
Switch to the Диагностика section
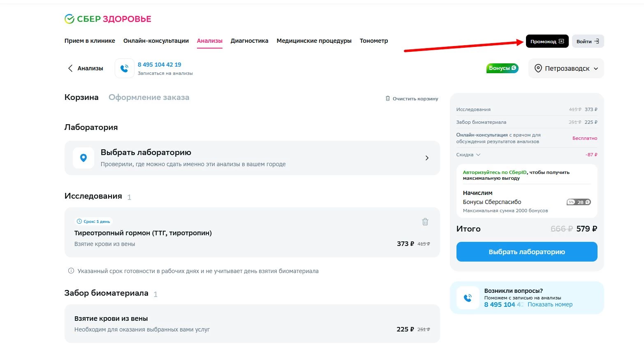click(249, 41)
